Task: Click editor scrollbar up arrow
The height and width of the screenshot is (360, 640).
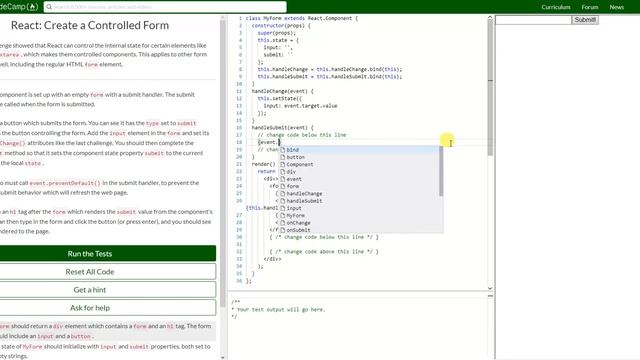Action: click(490, 18)
